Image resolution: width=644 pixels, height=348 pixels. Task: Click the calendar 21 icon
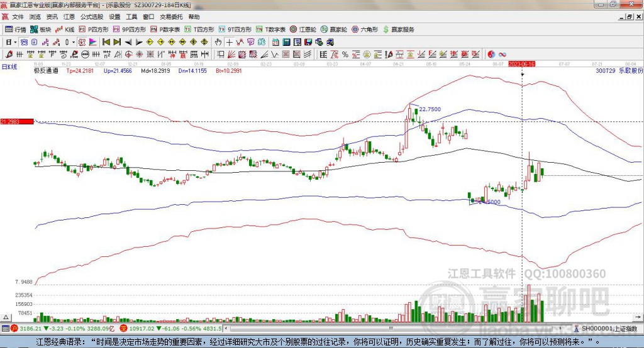(275, 42)
